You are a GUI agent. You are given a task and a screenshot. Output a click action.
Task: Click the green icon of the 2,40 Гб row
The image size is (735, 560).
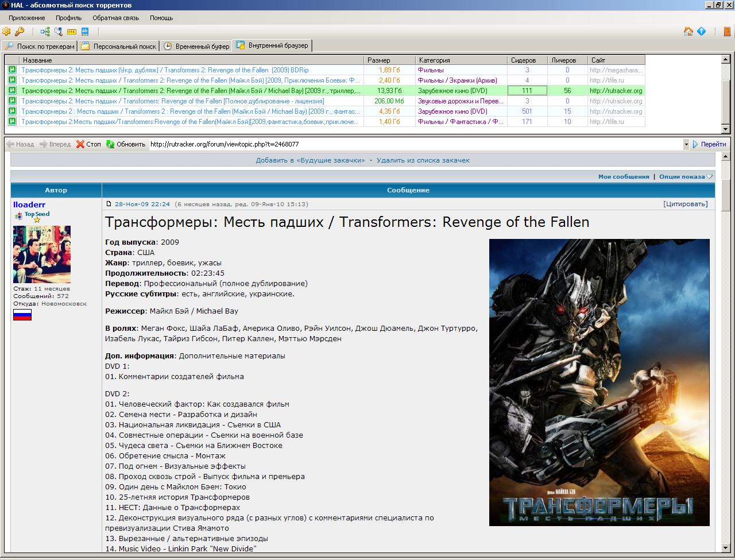(12, 80)
